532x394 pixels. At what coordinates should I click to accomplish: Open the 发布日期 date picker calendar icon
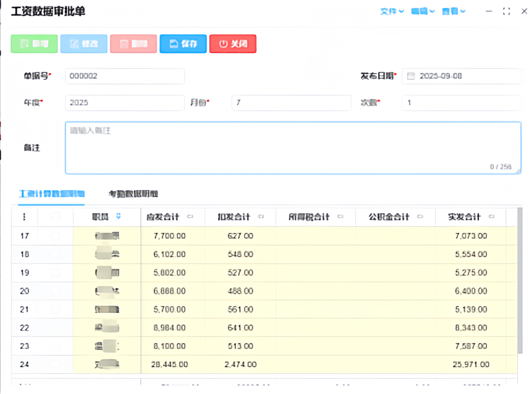[411, 76]
